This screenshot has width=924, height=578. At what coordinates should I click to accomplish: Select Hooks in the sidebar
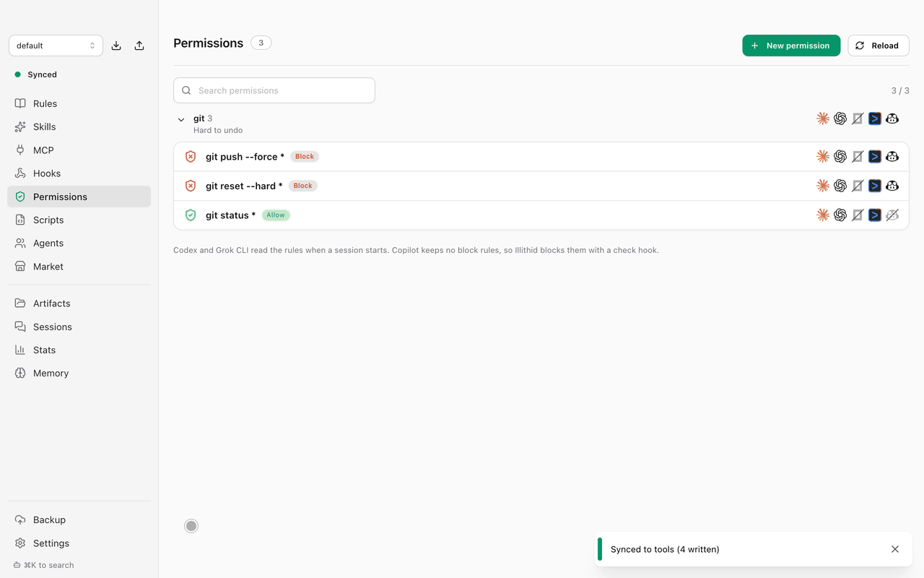coord(79,173)
